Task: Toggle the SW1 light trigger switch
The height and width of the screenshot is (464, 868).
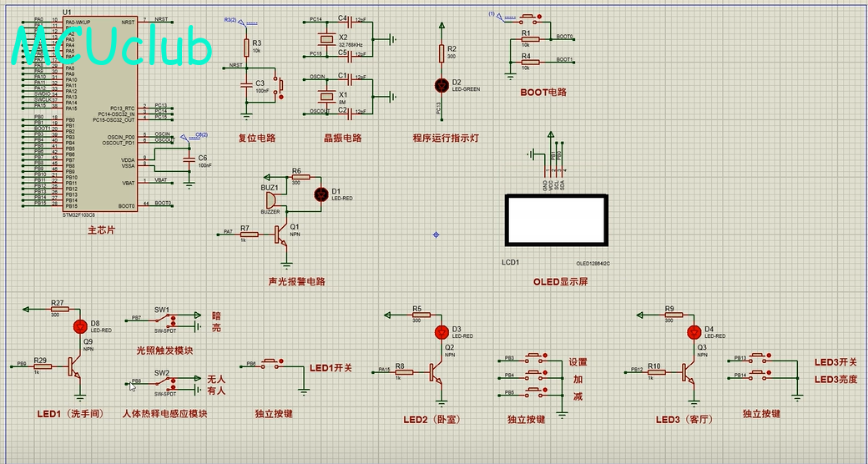Action: 166,319
